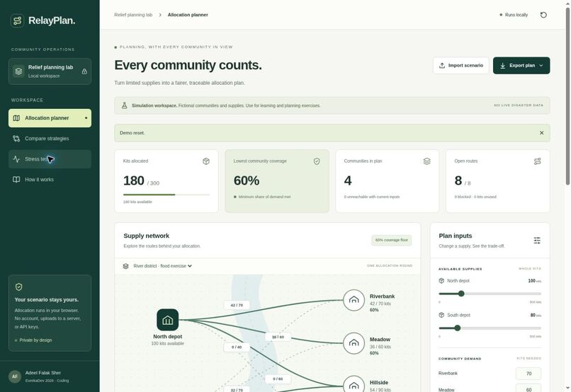Viewport: 571px width, 392px height.
Task: Open Compare strategies in the sidebar
Action: [50, 139]
